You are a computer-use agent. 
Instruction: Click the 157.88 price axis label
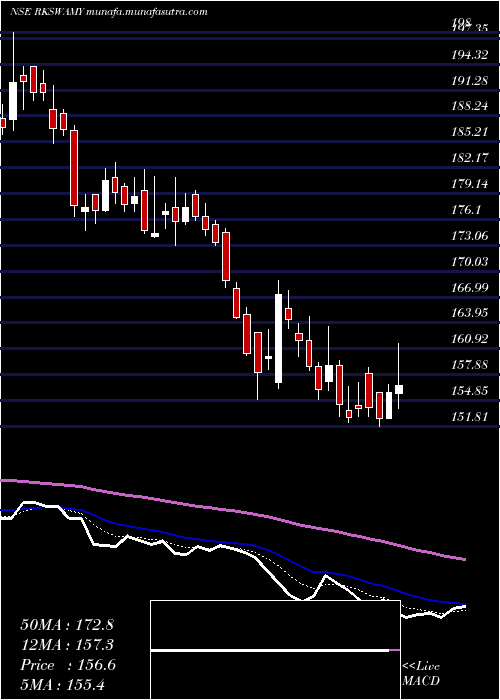(469, 365)
